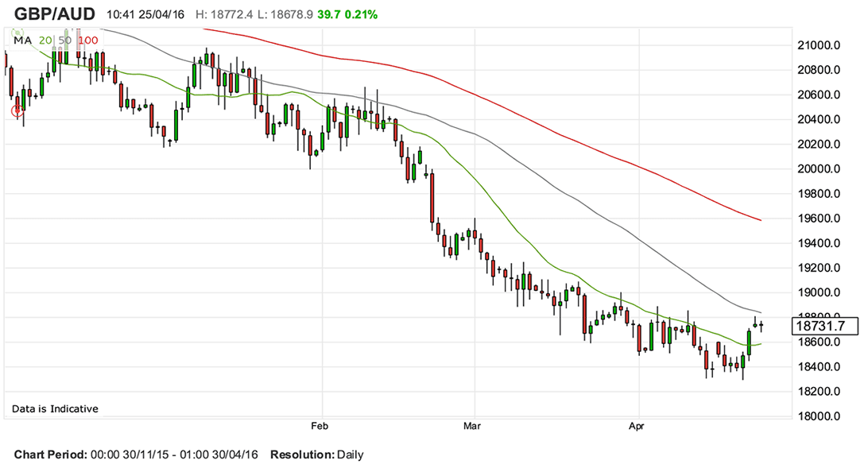Toggle the green 20 moving average
The width and height of the screenshot is (868, 468).
(x=45, y=40)
